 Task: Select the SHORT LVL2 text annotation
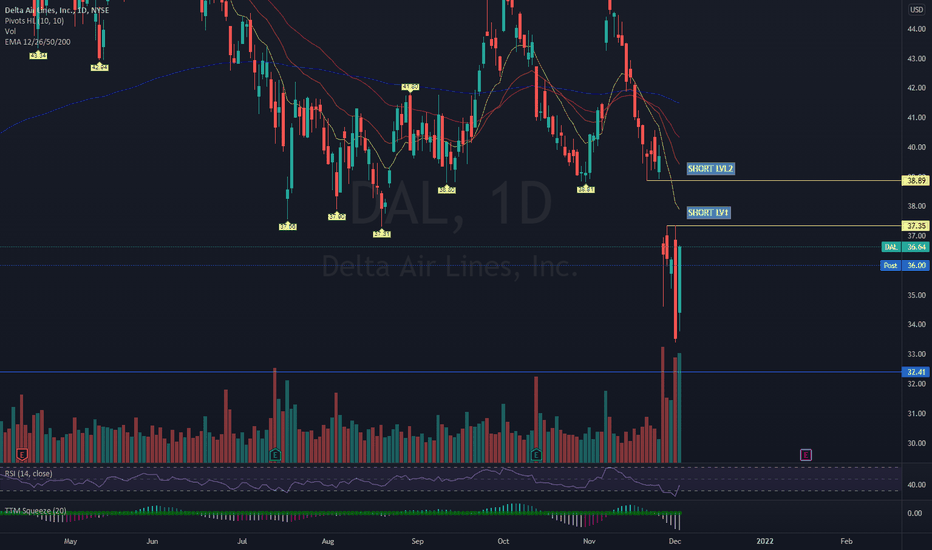[x=710, y=169]
